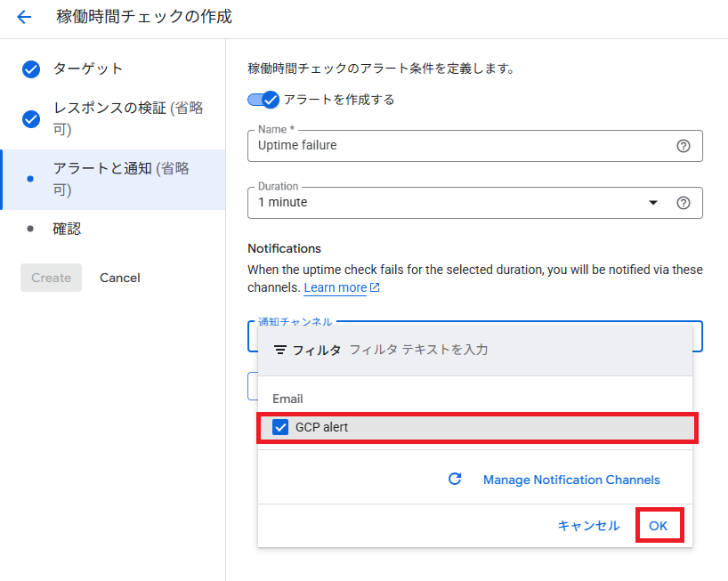728x581 pixels.
Task: Click the Cancel button in sidebar
Action: 120,278
